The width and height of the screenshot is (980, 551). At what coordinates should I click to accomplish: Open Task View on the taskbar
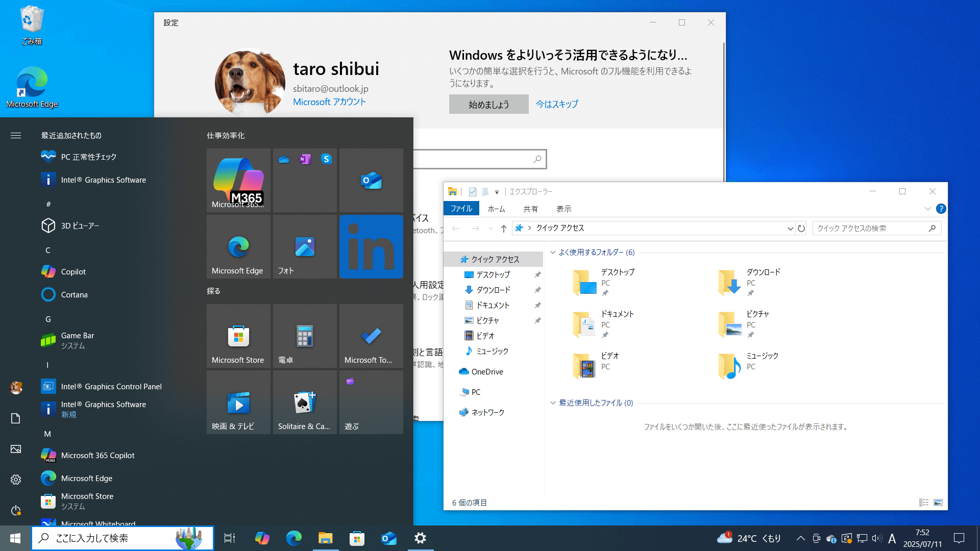click(x=230, y=538)
